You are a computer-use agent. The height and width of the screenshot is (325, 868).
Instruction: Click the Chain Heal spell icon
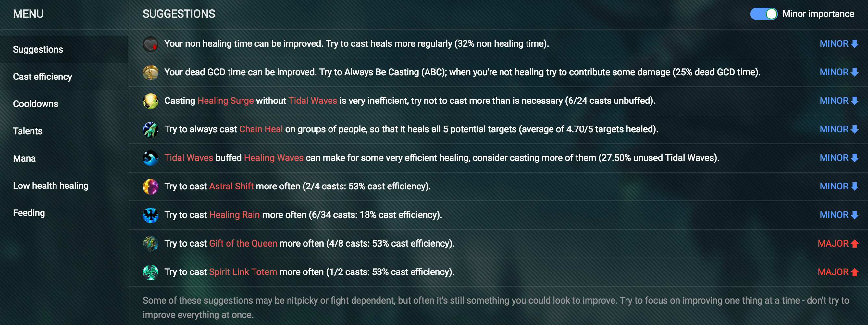point(150,129)
